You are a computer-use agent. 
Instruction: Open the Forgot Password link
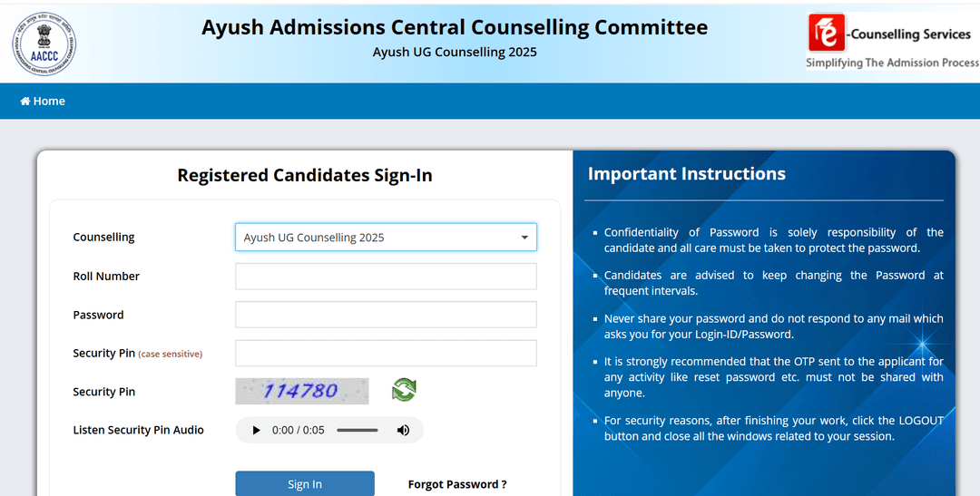pos(457,484)
